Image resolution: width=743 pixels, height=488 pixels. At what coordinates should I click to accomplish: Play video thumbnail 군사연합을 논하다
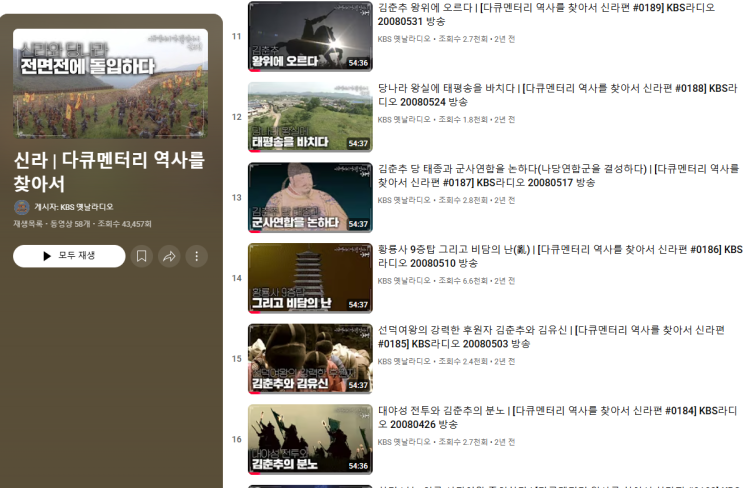[x=310, y=198]
